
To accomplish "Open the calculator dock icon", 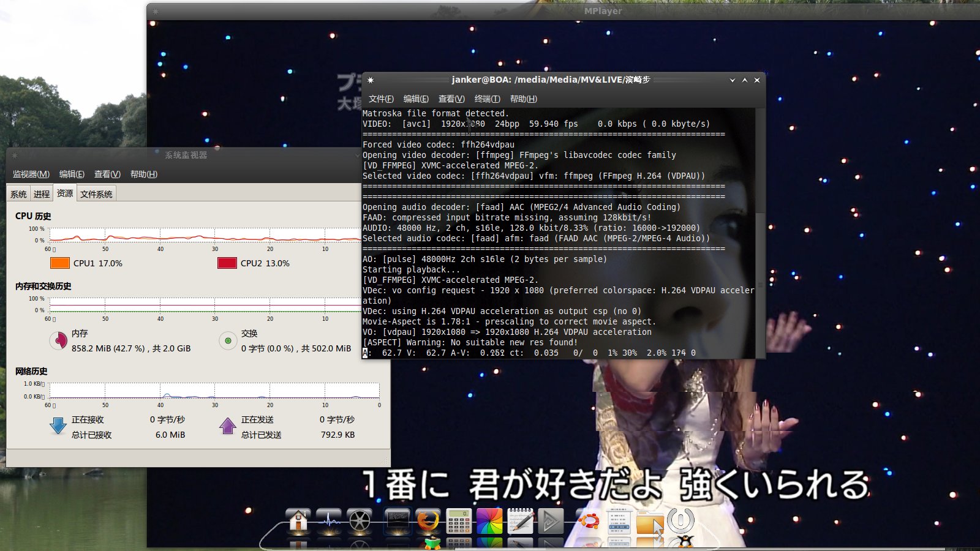I will (459, 521).
